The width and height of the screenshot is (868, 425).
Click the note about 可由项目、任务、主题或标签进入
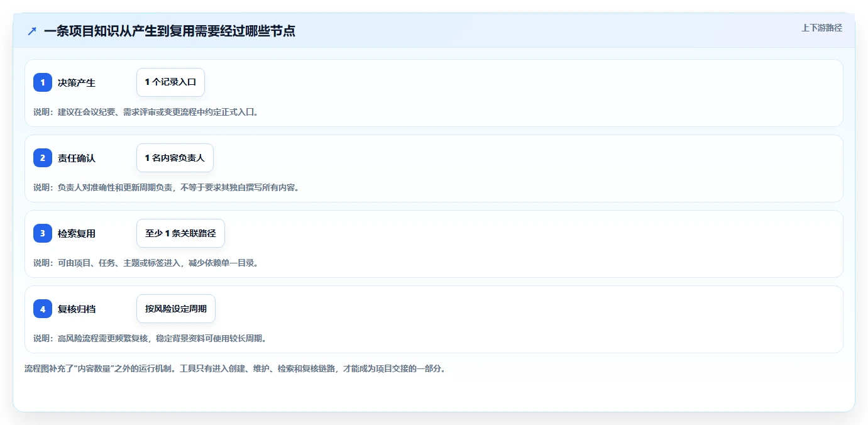point(146,263)
